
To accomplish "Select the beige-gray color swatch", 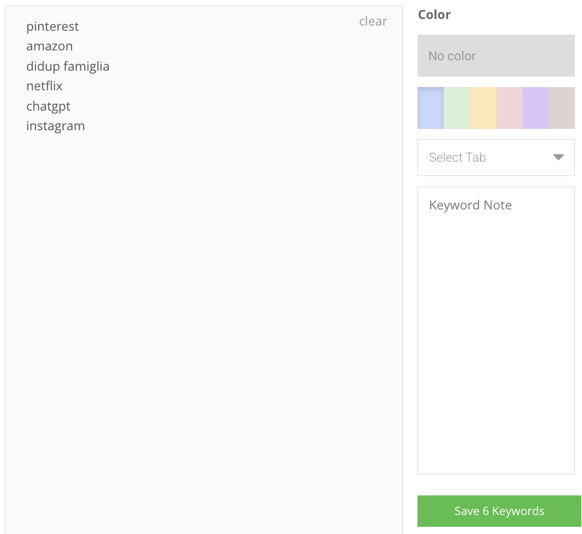I will coord(562,108).
